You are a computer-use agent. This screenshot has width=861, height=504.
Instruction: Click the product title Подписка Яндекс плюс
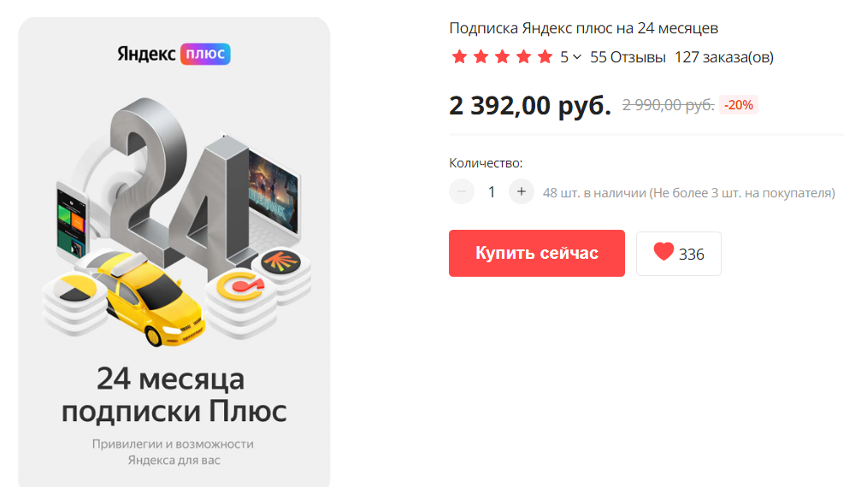(583, 28)
